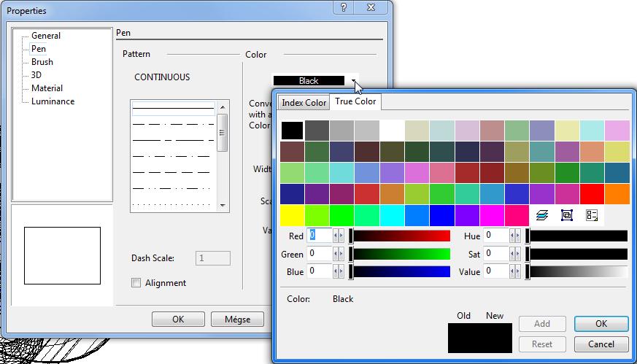
Task: Click the Sat value input field
Action: click(x=496, y=254)
